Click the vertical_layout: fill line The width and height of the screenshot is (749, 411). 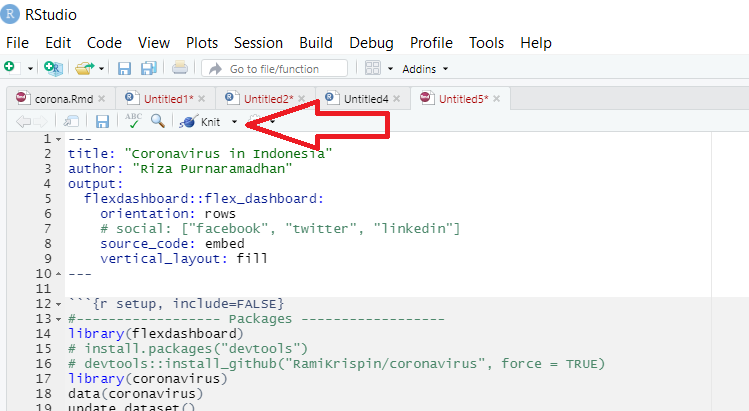point(183,259)
